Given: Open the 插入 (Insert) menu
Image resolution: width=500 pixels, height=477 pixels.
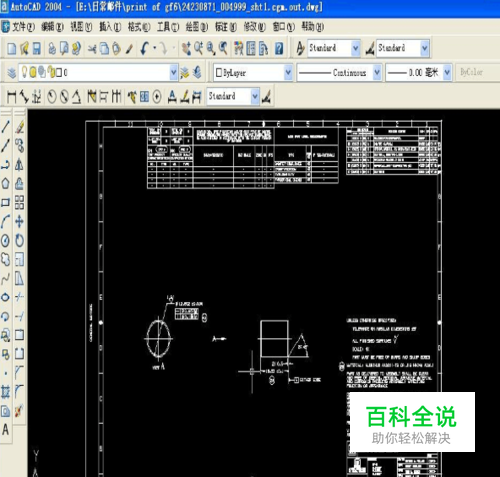Looking at the screenshot, I should (110, 27).
